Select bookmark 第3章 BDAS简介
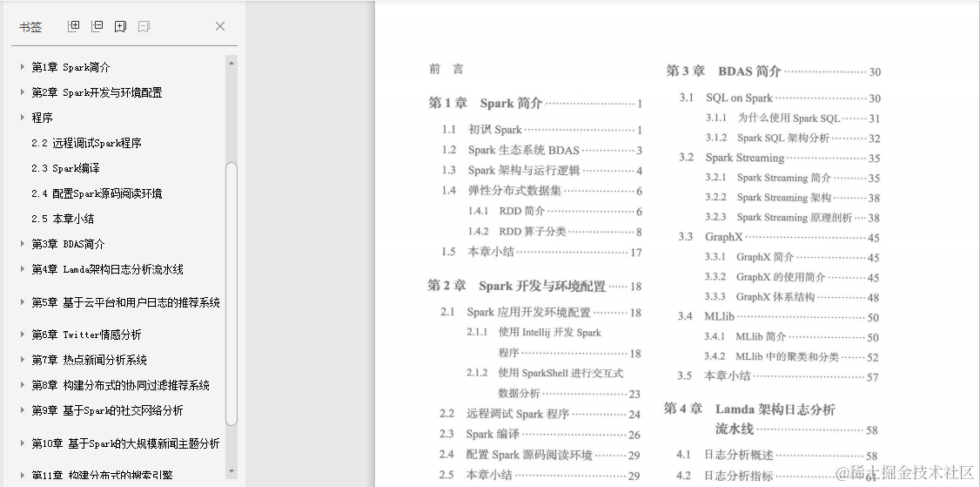Image resolution: width=980 pixels, height=487 pixels. 68,244
